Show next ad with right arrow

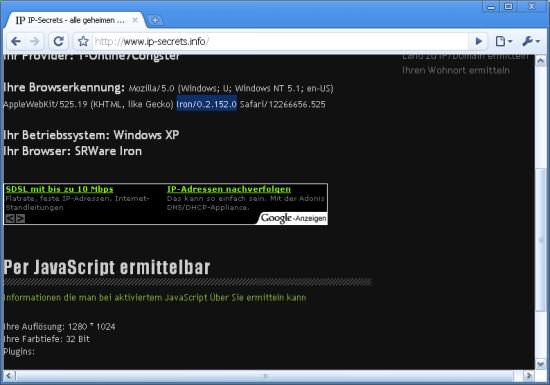[x=20, y=218]
